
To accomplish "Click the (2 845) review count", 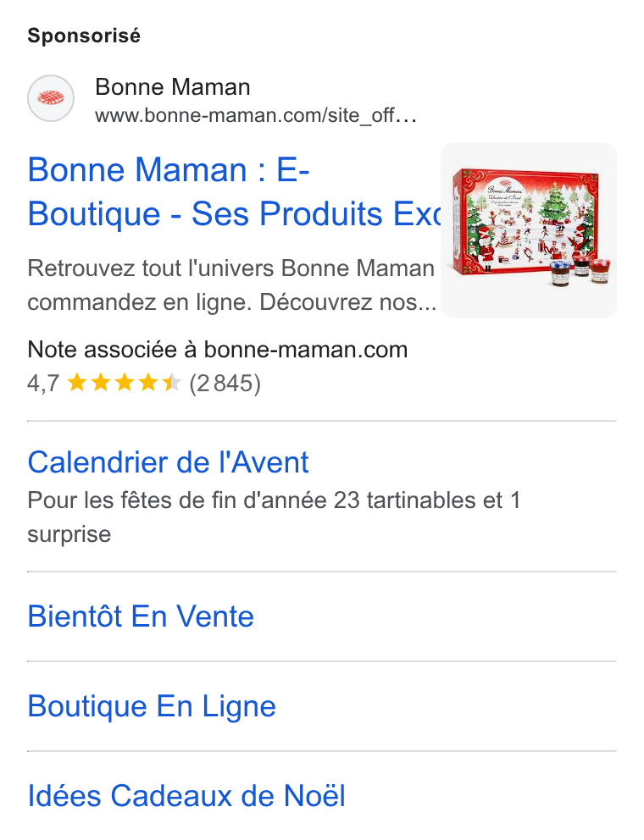I will (225, 384).
